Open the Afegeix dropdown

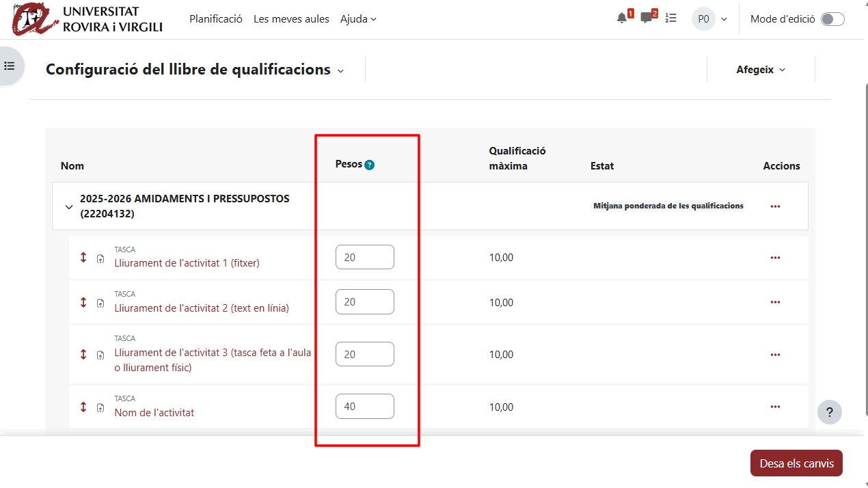click(760, 70)
